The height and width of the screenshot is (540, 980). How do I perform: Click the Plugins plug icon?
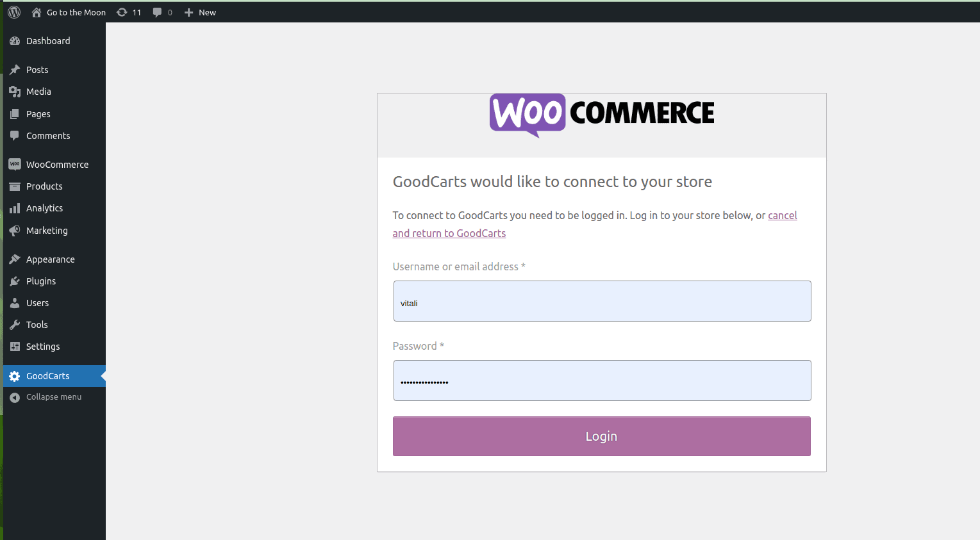(x=15, y=281)
